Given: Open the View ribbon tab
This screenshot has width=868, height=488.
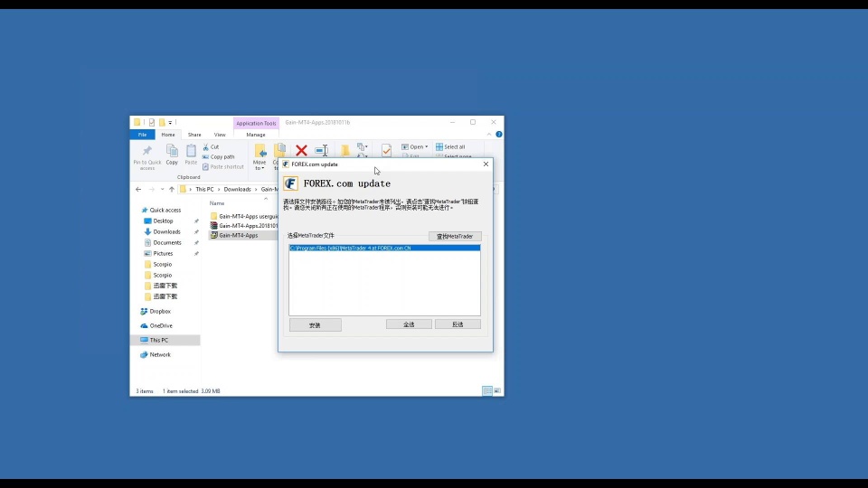Looking at the screenshot, I should [220, 135].
